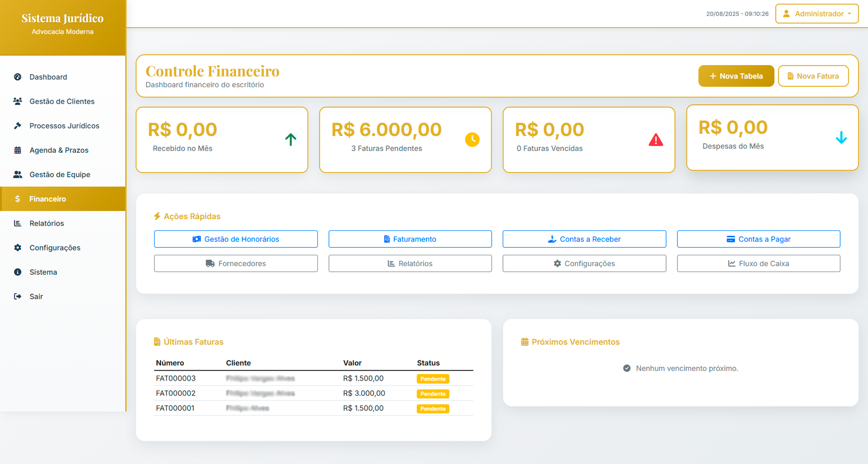Click the Cliente column header
The image size is (868, 464).
238,363
